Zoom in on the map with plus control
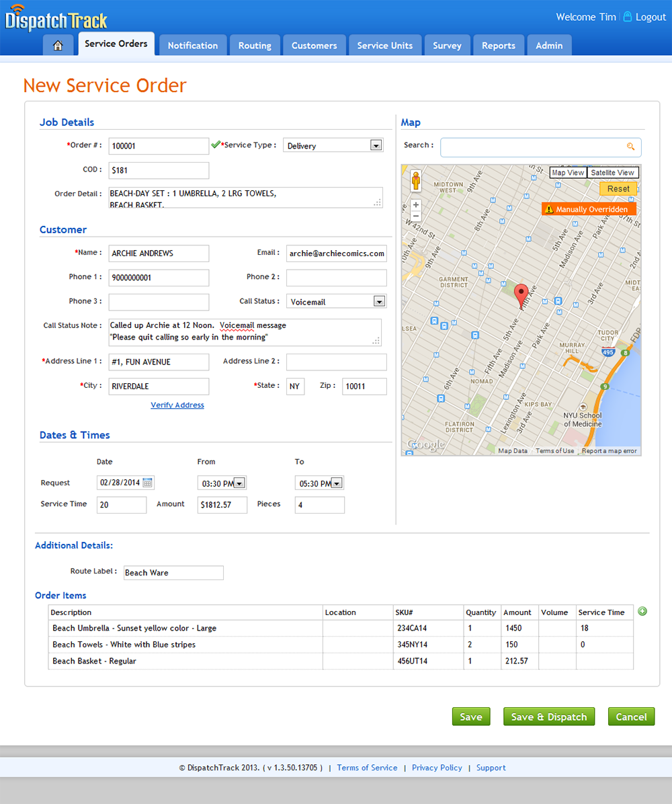 pyautogui.click(x=416, y=204)
